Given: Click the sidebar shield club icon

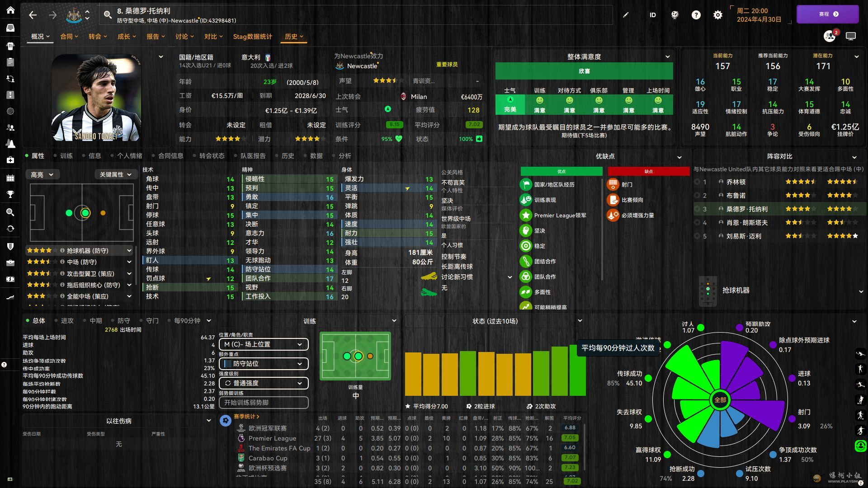Looking at the screenshot, I should pos(10,246).
